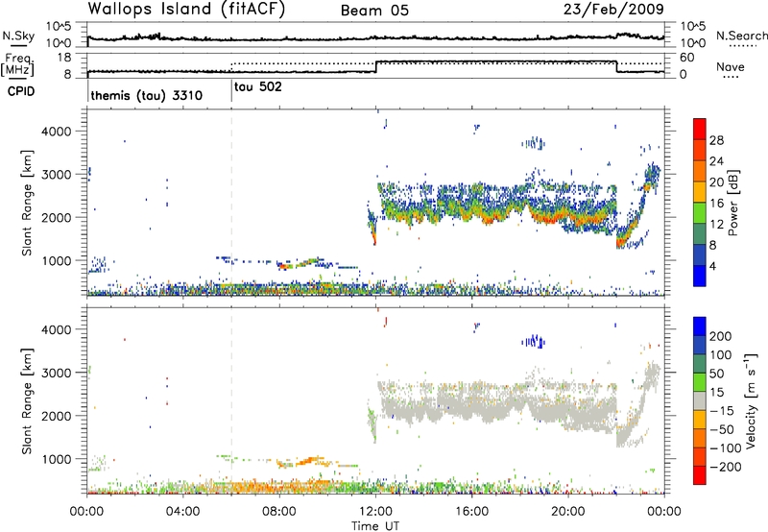The width and height of the screenshot is (768, 532).
Task: Click the 'Power [dB]' color bar label
Action: (x=733, y=203)
